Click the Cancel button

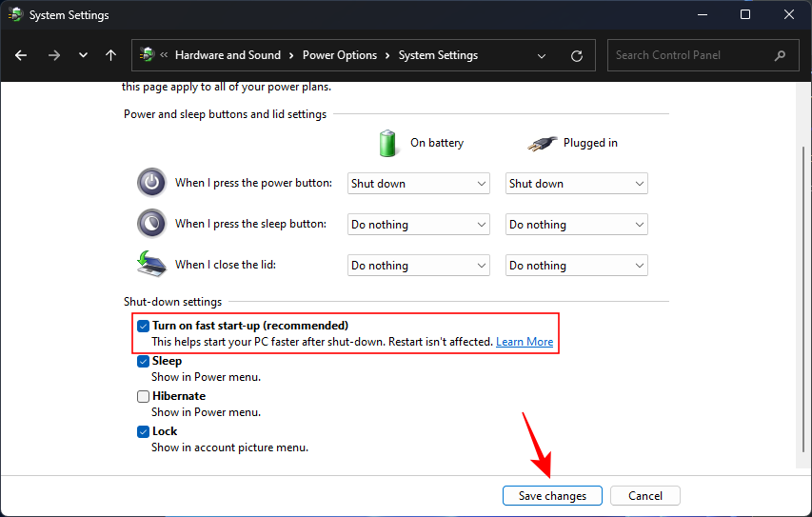point(645,496)
